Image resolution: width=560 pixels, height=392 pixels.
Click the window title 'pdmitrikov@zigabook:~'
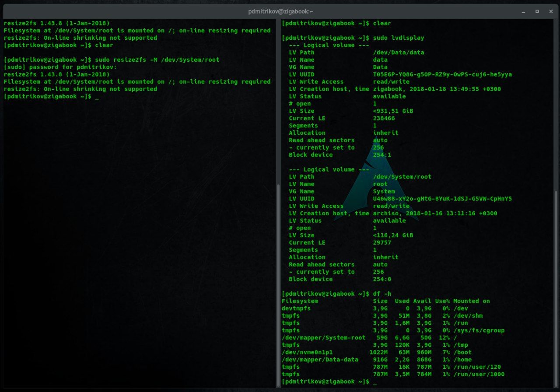280,11
